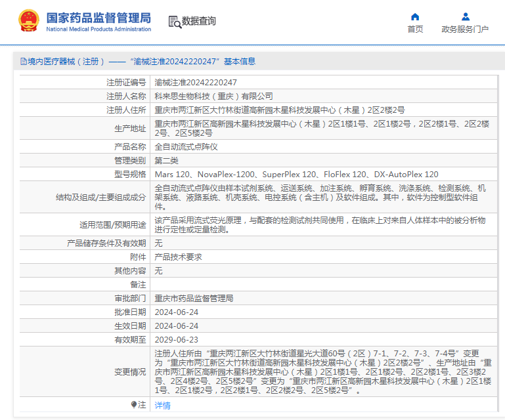
Task: Click the 政务服务门户 person icon
Action: (x=465, y=17)
